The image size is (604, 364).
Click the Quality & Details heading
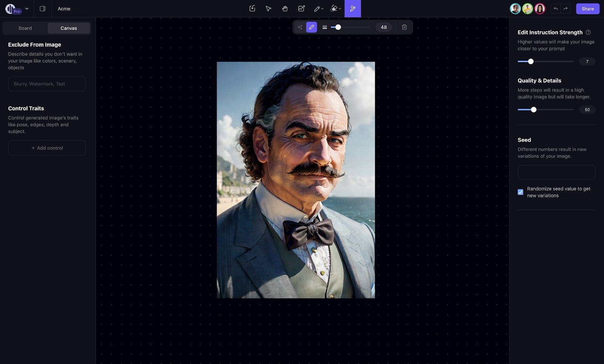[539, 81]
